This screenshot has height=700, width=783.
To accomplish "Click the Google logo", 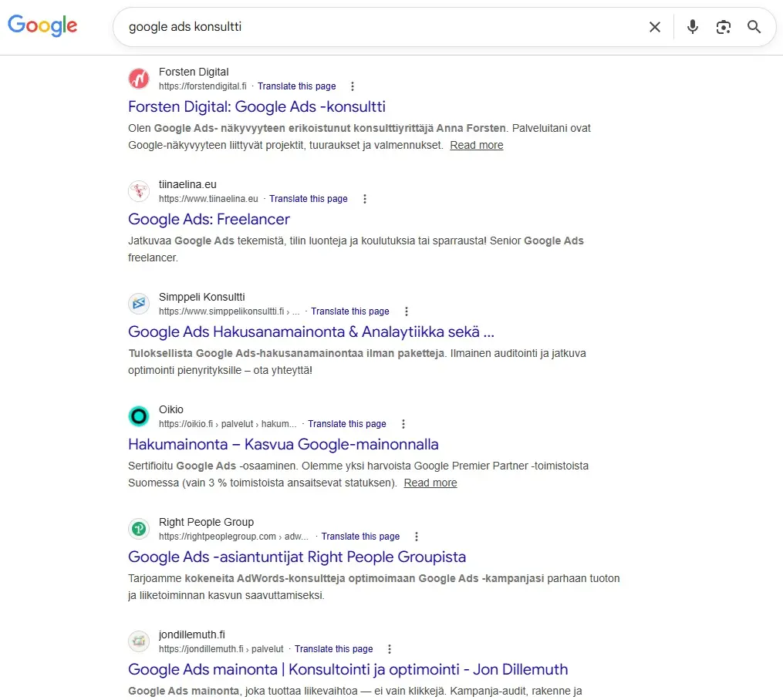I will click(x=42, y=25).
